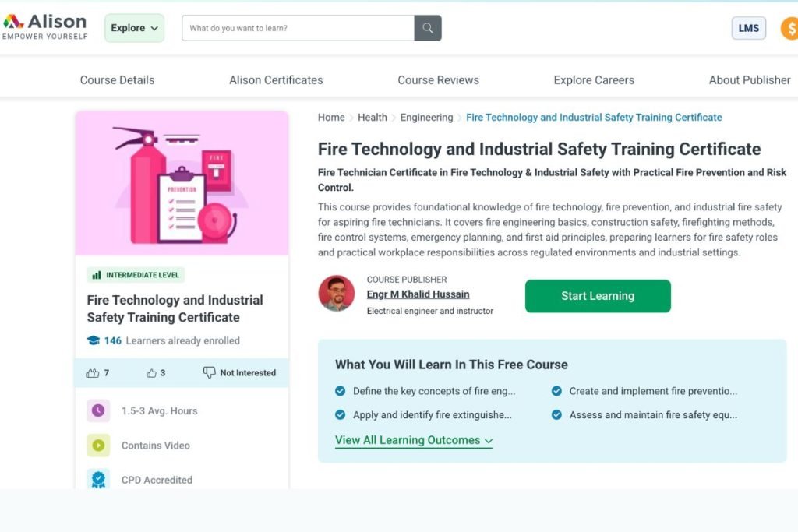Click the Intermediate Level bar chart icon
The height and width of the screenshot is (532, 798).
point(96,275)
